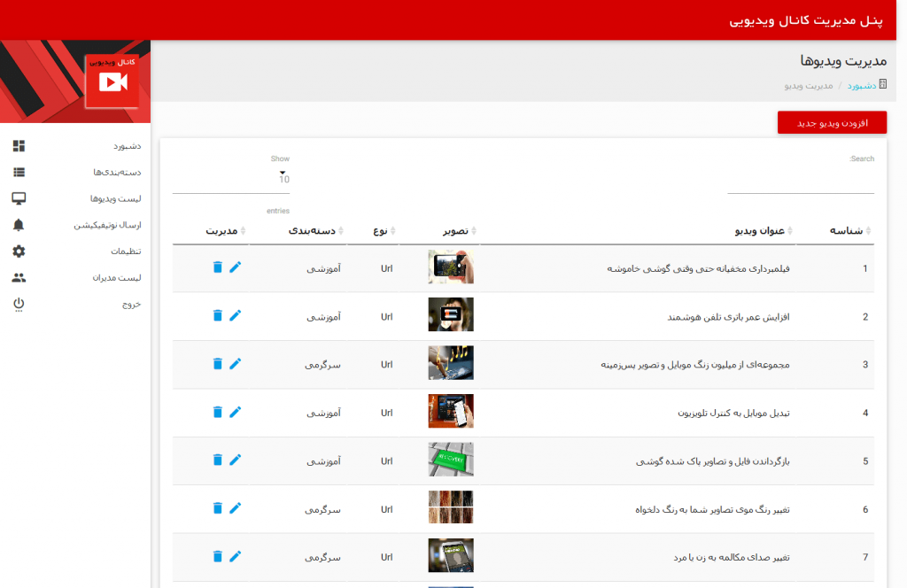Viewport: 907px width, 588px height.
Task: Click title مجموعه‌ای از میلیون زنگ موبایل
Action: pyautogui.click(x=694, y=365)
